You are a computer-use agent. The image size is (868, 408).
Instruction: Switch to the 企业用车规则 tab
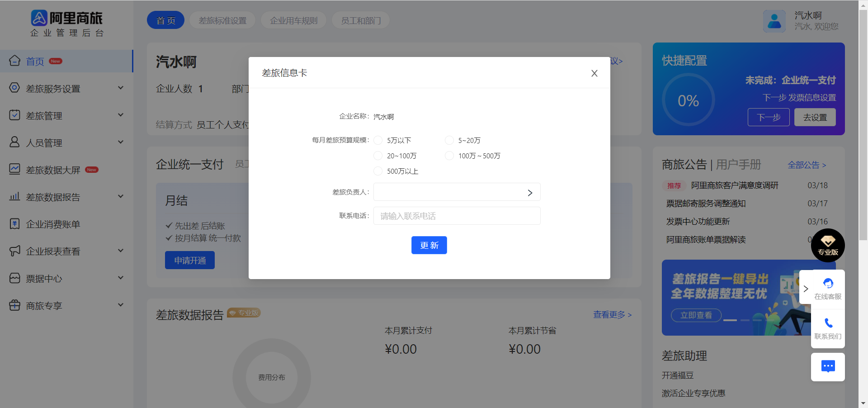[294, 20]
